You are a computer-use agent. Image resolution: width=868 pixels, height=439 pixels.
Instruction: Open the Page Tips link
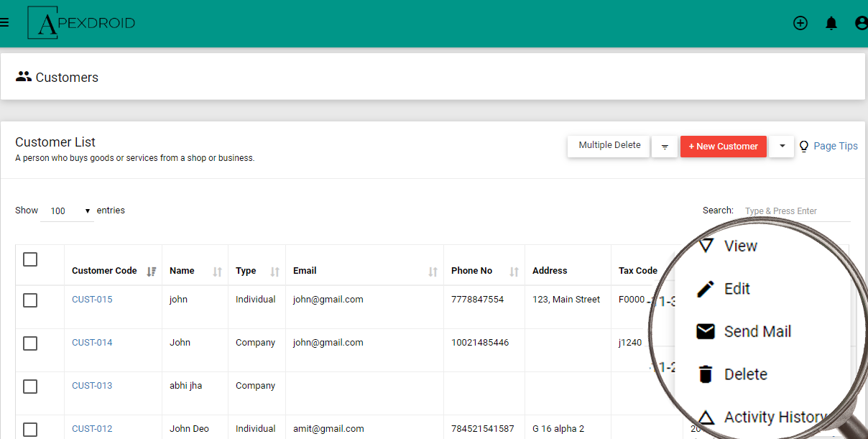[836, 146]
